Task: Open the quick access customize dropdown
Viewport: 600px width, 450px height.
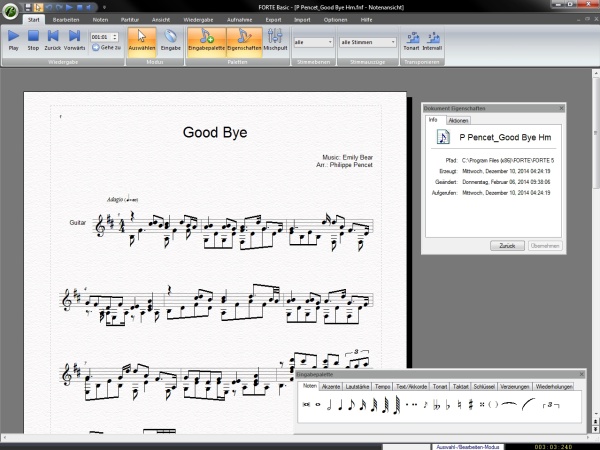Action: point(104,7)
